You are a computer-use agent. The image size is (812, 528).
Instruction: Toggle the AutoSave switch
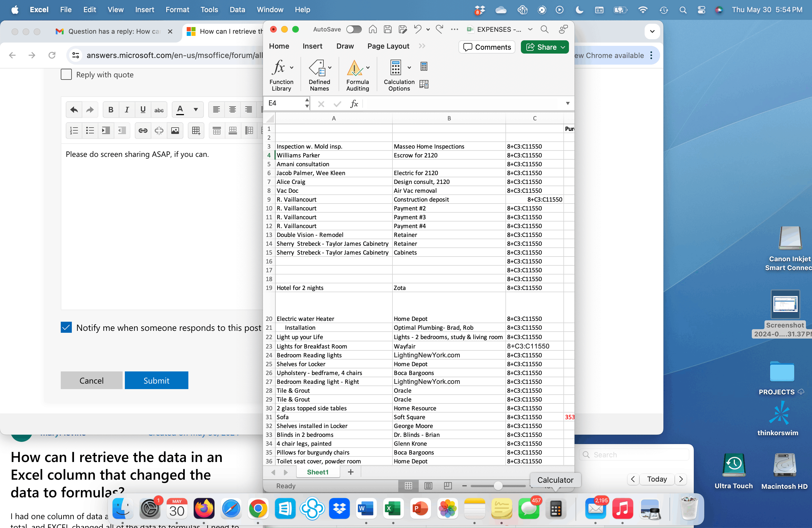point(354,29)
